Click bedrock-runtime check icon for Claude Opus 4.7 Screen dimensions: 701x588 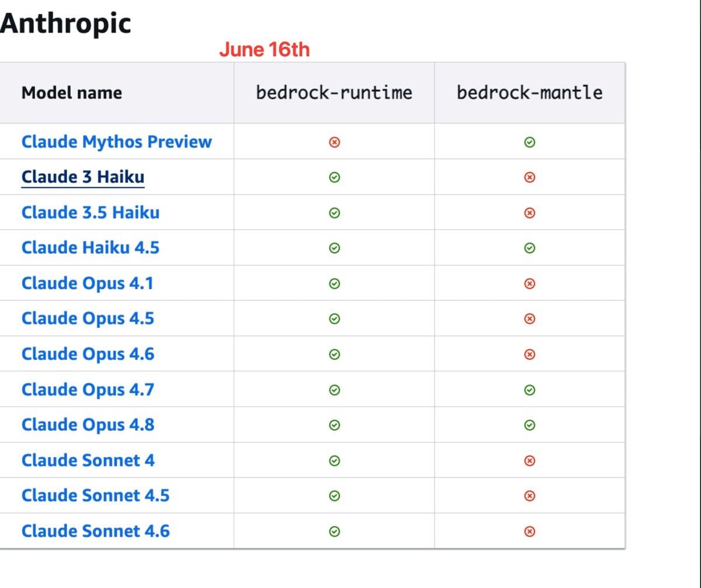[334, 390]
